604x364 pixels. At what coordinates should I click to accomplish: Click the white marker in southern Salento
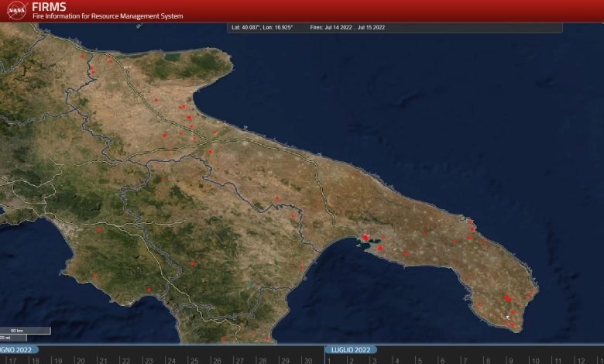click(x=507, y=317)
